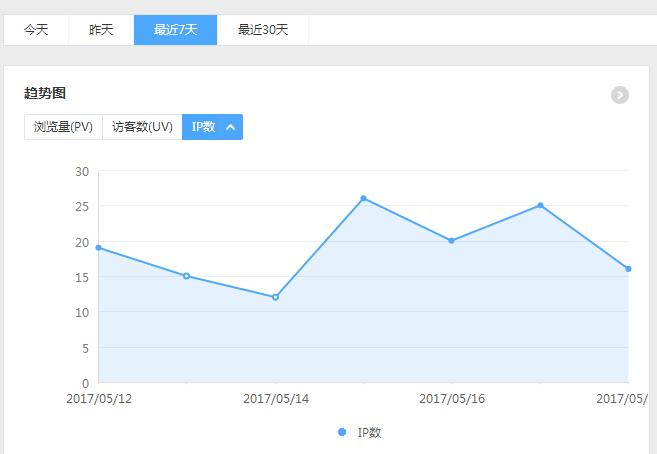This screenshot has height=454, width=657.
Task: Show the 访客数(UV) trend
Action: pyautogui.click(x=142, y=127)
